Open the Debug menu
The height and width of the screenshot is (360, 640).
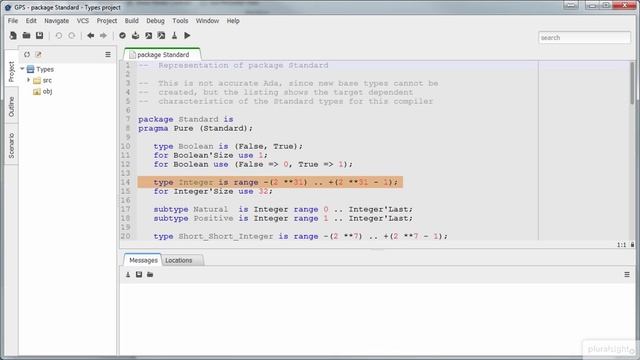coord(155,21)
